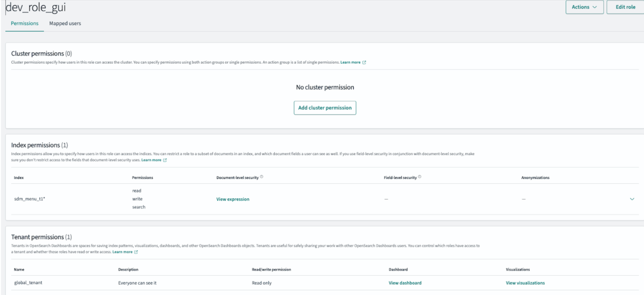The width and height of the screenshot is (644, 295).
Task: Switch to the Mapped users tab
Action: point(65,24)
